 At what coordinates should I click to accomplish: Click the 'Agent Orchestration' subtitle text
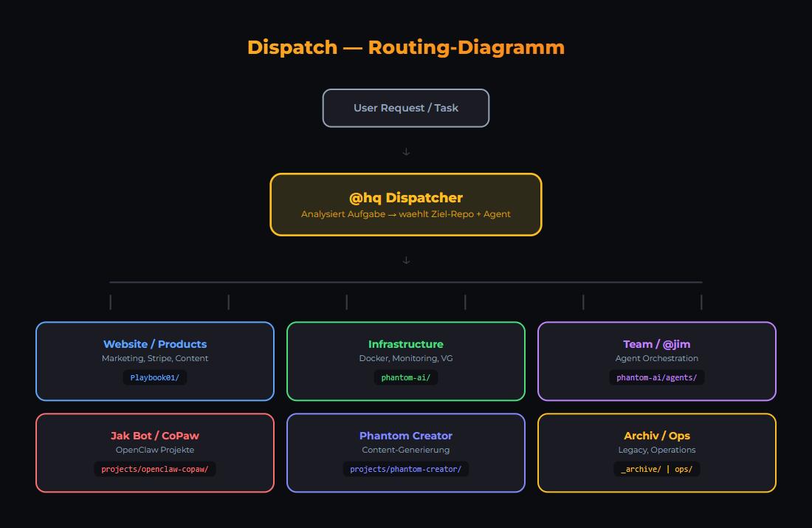(657, 358)
